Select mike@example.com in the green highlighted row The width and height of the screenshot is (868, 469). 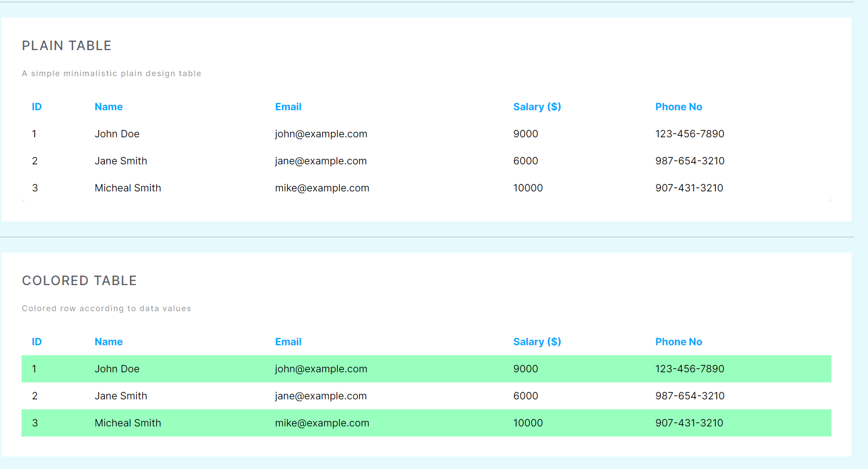click(322, 423)
